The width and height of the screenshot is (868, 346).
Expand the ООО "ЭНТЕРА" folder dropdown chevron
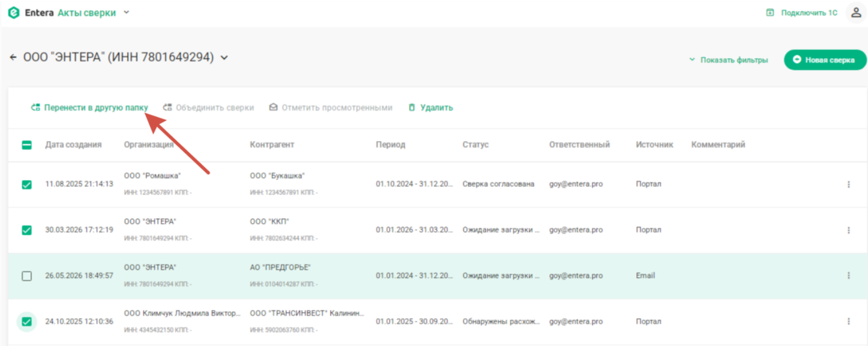224,58
